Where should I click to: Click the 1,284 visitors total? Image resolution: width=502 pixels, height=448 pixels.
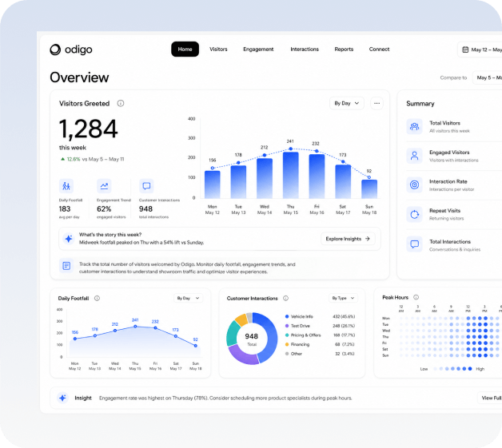point(89,129)
